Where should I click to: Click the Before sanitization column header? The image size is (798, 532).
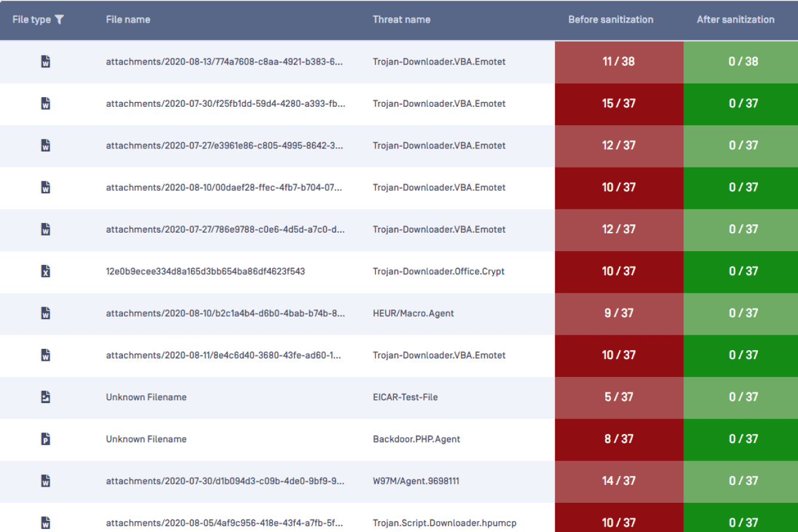click(611, 20)
